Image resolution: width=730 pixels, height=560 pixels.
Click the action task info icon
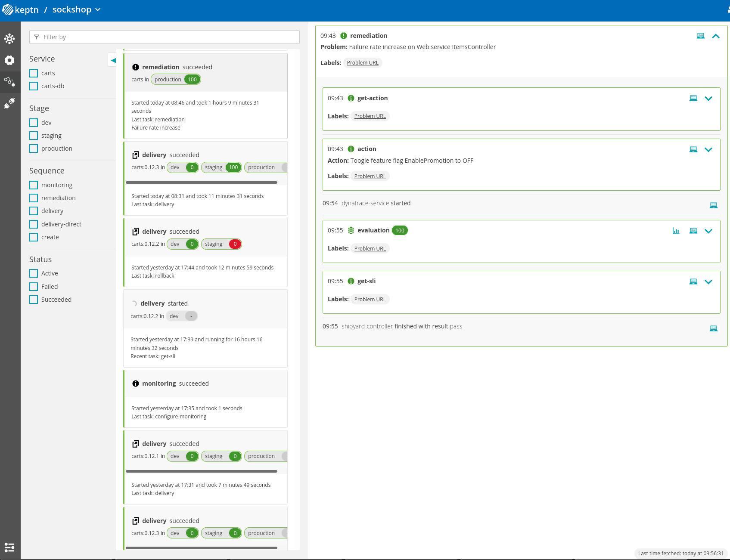[351, 149]
